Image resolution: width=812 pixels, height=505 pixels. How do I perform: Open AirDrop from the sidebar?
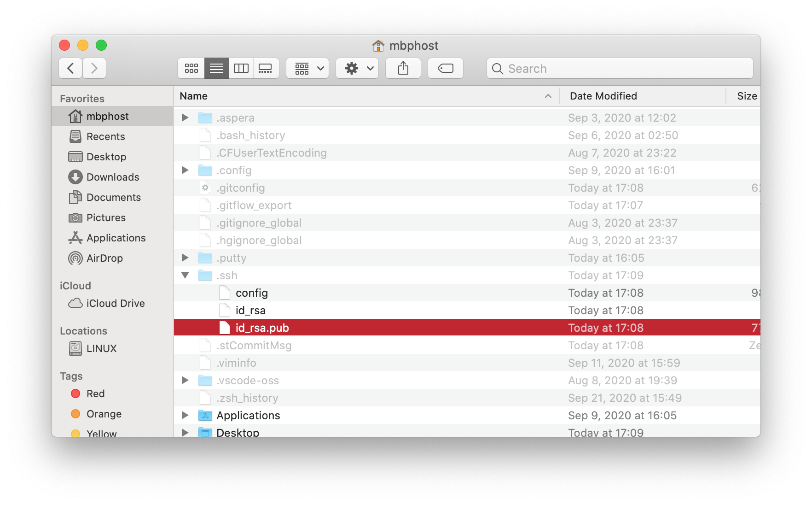104,258
